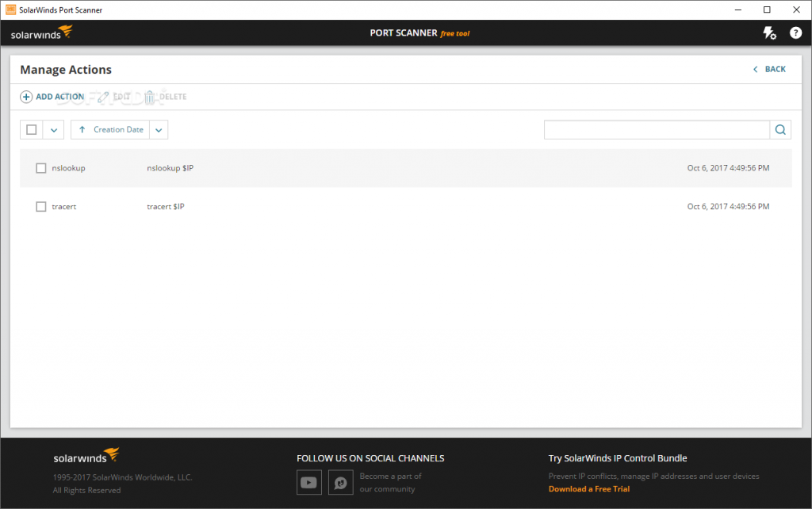Click the Delete trash can icon
812x509 pixels.
click(x=150, y=97)
